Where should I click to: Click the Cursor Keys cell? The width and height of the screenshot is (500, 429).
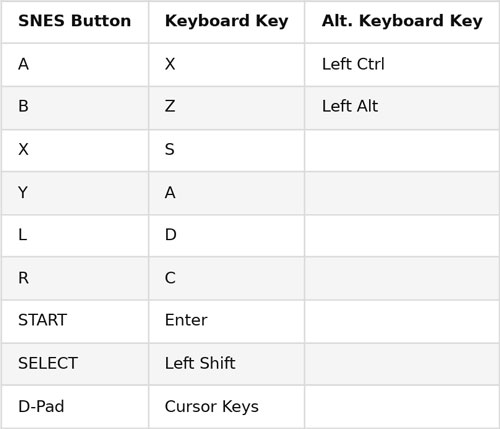[x=212, y=407]
